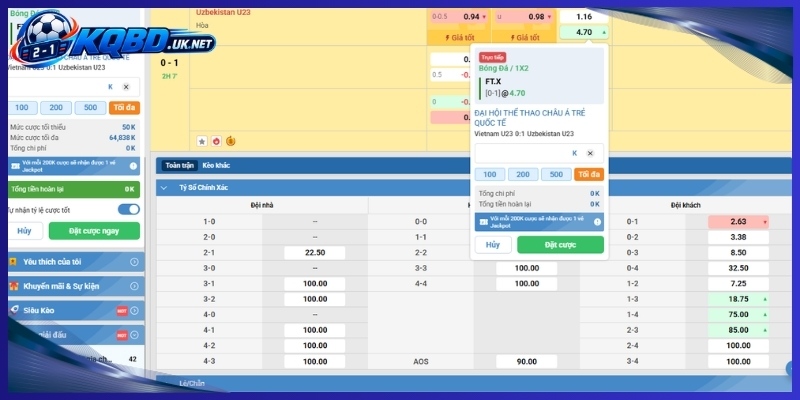Choose 200 quick stake in left panel
The width and height of the screenshot is (800, 400).
[x=56, y=108]
